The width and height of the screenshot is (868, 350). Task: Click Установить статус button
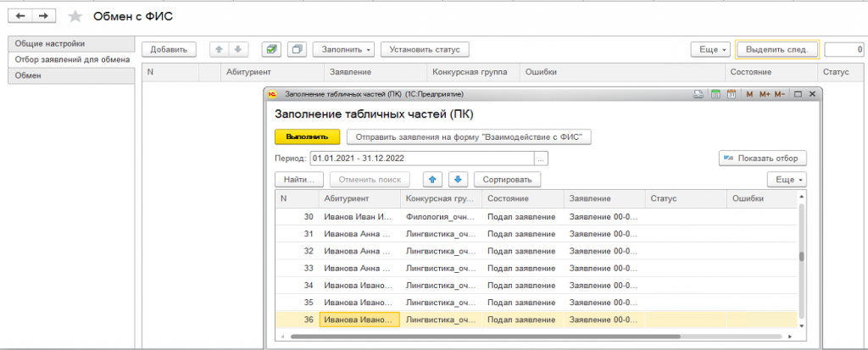click(x=426, y=49)
